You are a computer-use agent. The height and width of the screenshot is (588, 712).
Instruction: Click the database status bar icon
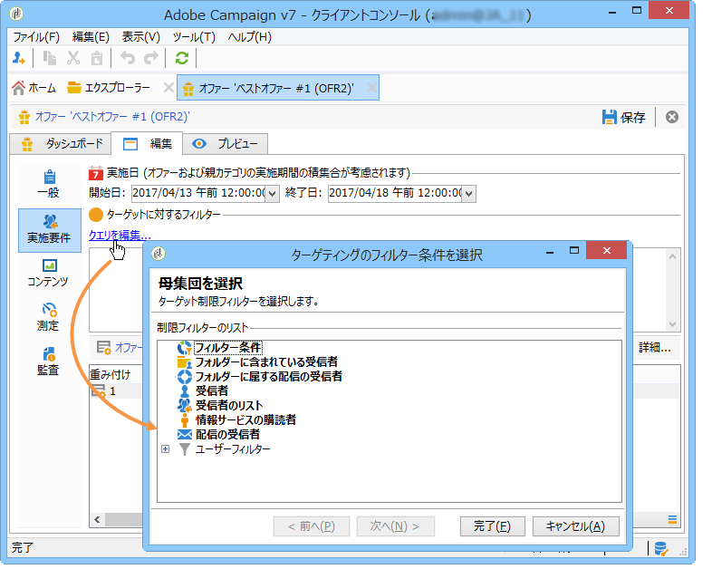pyautogui.click(x=661, y=549)
